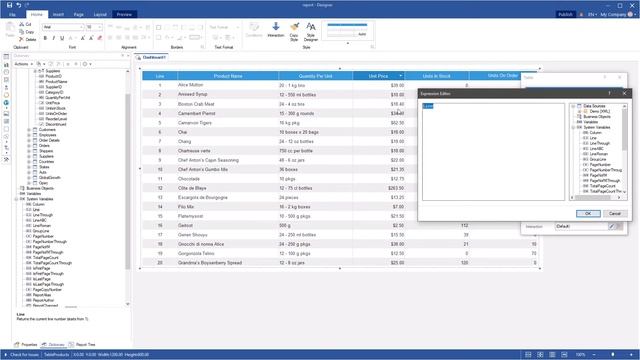
Task: Open the Actions dropdown in Dictionary panel
Action: pyautogui.click(x=23, y=64)
